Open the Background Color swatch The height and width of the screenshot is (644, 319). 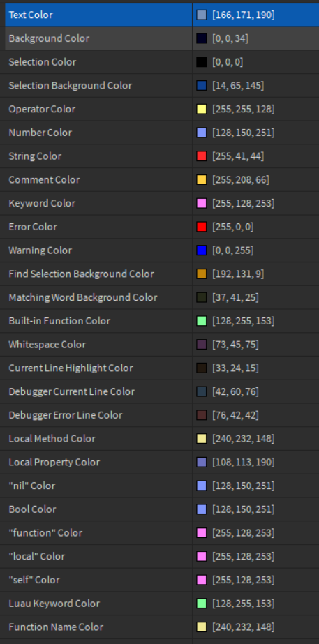coord(202,38)
